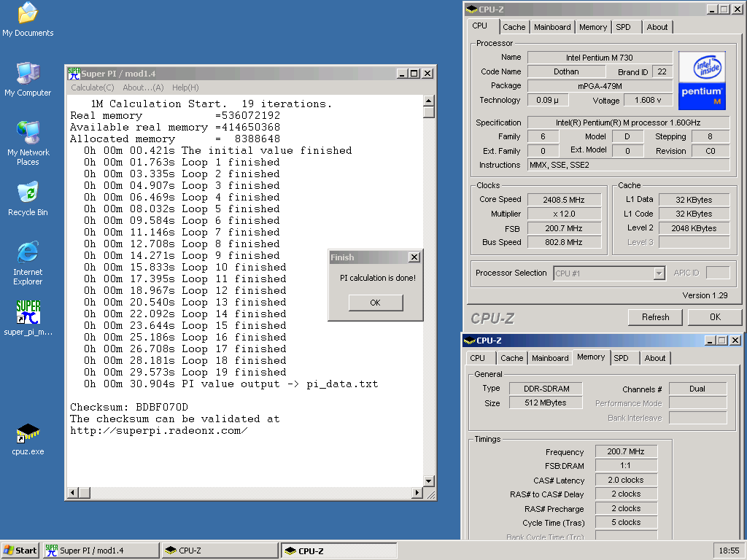Maximize the Super PI window
This screenshot has width=747, height=560.
click(414, 74)
